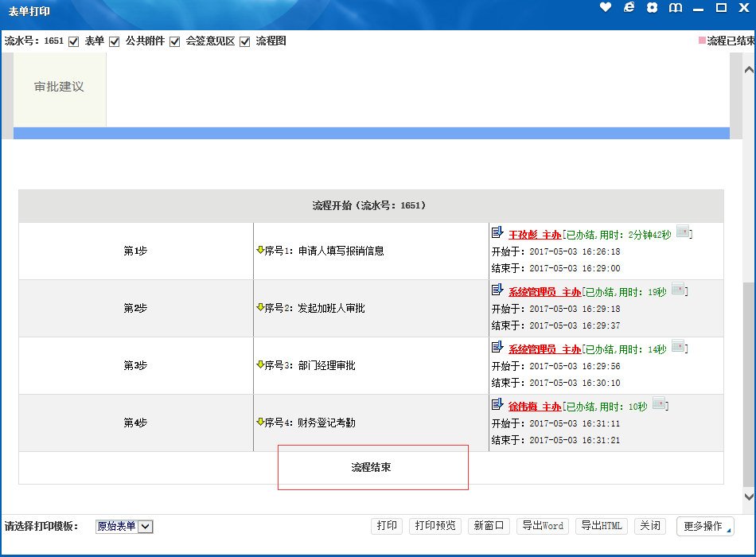Click the calendar icon after 用时: 19秒
756x557 pixels.
678,290
